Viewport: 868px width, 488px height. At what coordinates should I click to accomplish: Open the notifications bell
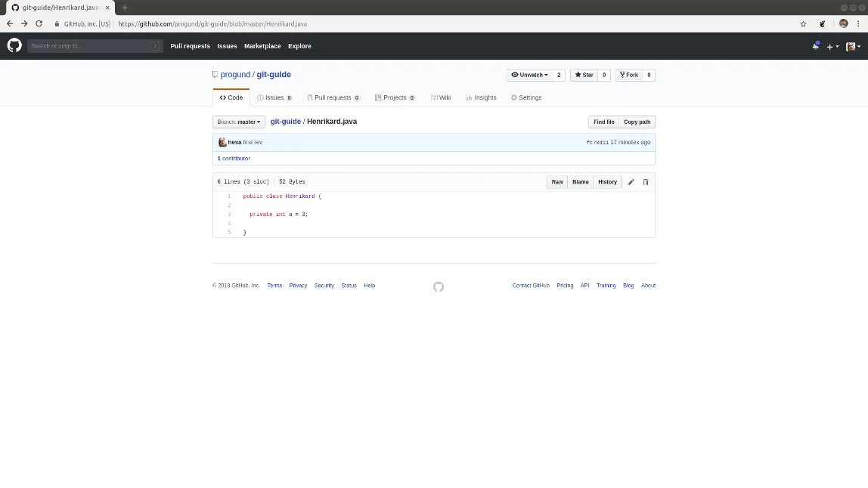815,46
